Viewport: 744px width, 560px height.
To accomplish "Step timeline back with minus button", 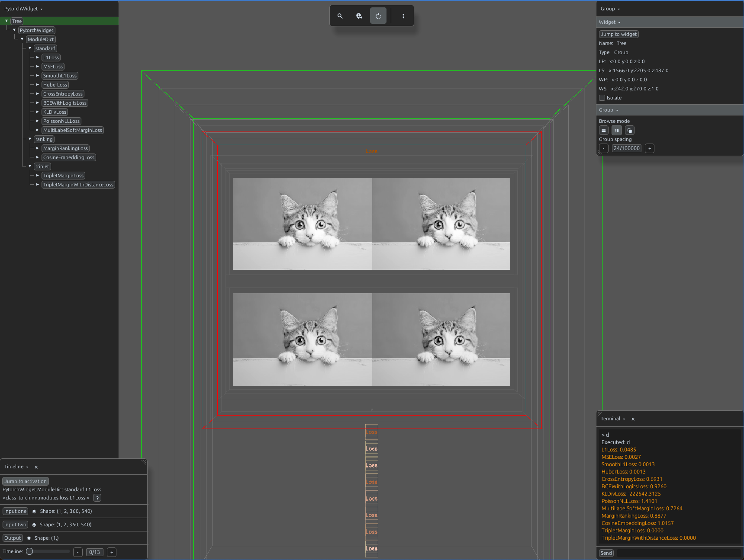I will tap(78, 552).
